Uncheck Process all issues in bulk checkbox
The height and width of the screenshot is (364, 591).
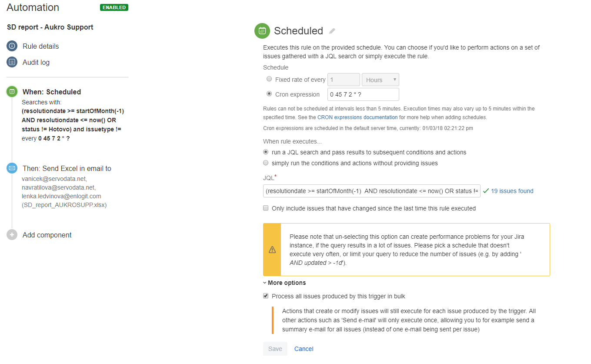(266, 296)
